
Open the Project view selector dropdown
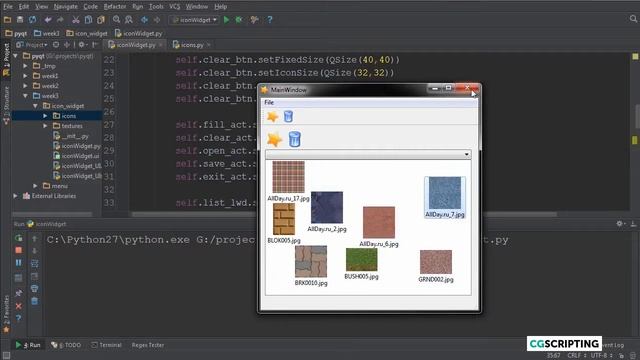click(x=32, y=45)
